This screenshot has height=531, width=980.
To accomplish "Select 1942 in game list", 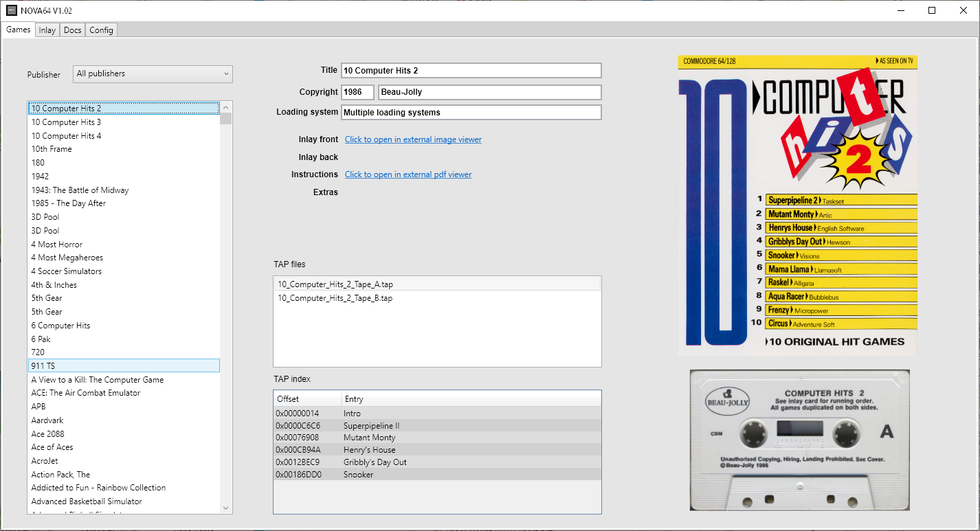I will (124, 177).
